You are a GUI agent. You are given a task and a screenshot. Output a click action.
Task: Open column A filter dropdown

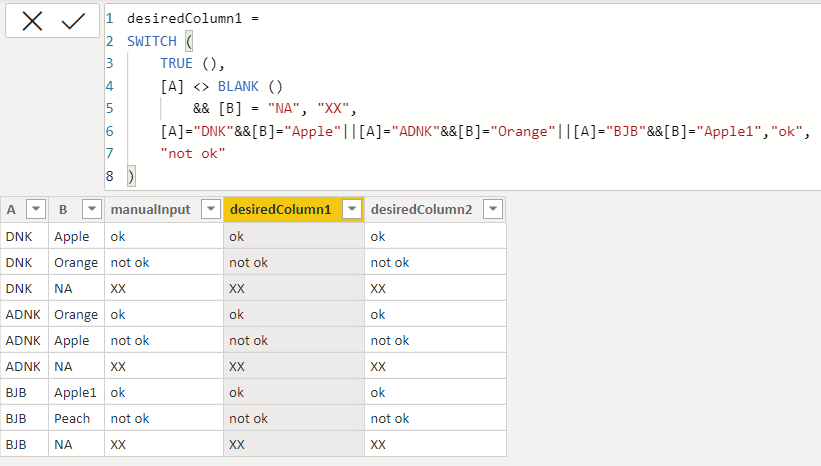(36, 209)
